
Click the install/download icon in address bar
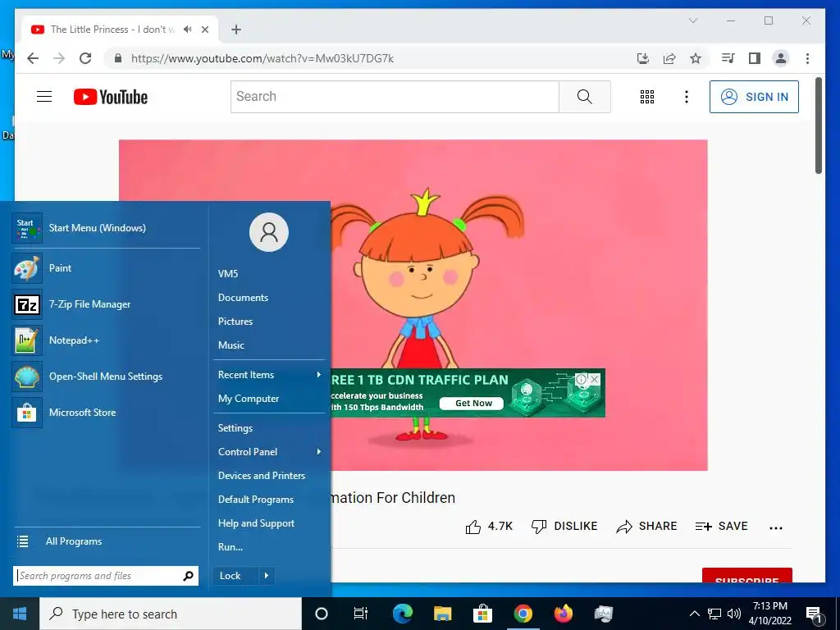pyautogui.click(x=643, y=58)
